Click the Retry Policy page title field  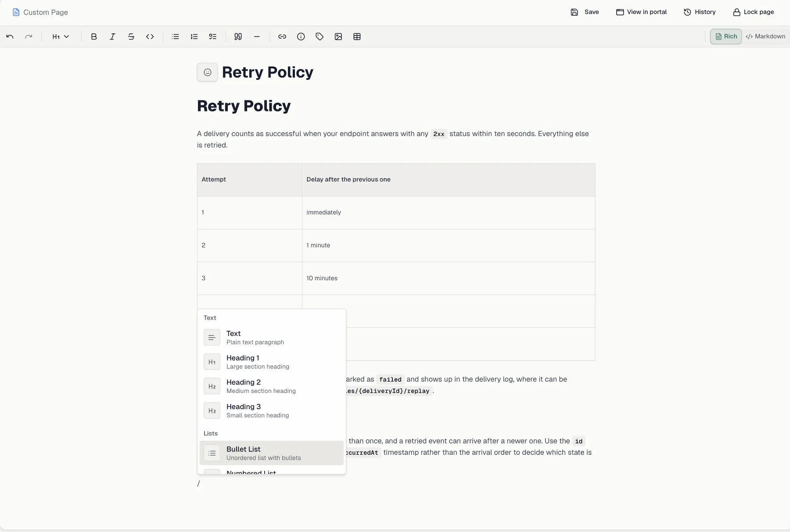pos(267,72)
